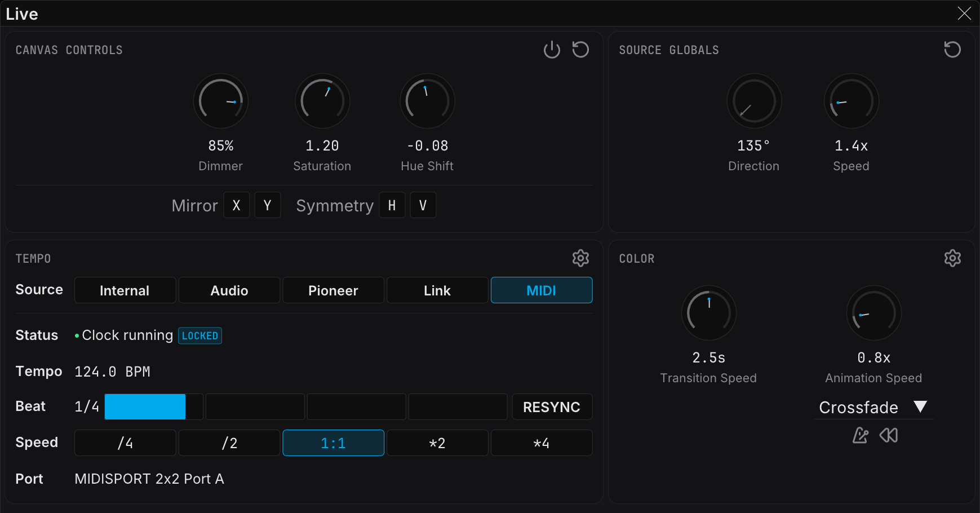
Task: Toggle Symmetry V
Action: (423, 205)
